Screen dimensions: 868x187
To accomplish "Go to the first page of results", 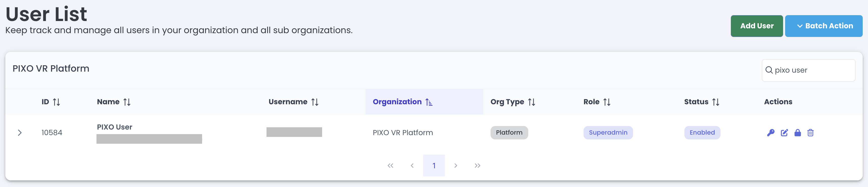I will click(x=390, y=165).
